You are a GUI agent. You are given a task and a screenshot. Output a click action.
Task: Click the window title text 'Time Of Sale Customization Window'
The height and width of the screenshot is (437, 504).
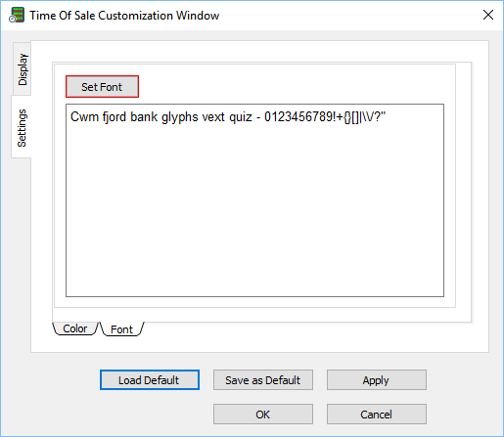[x=124, y=16]
